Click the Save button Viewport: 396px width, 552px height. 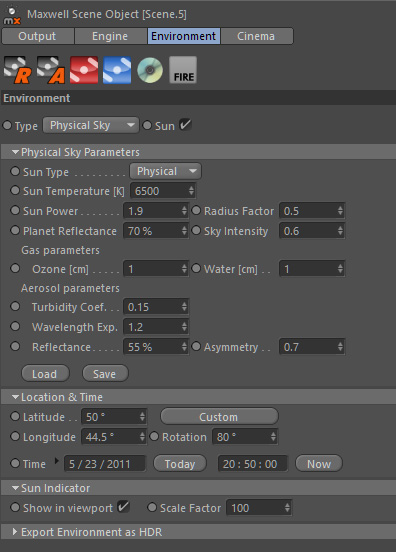(x=105, y=374)
